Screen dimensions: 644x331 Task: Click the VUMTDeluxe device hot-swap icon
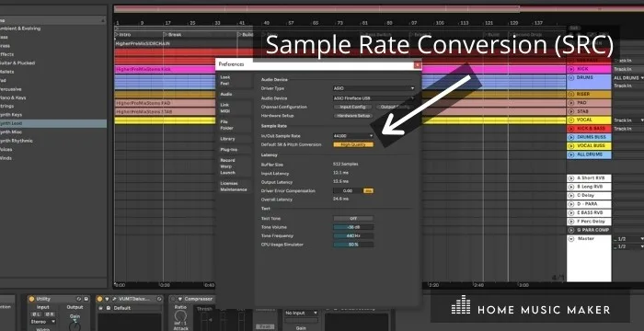[x=159, y=299]
